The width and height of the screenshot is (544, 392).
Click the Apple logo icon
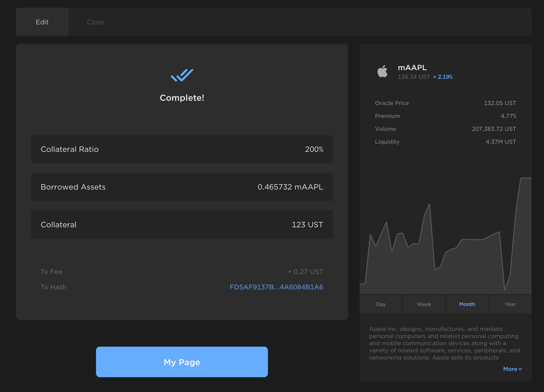tap(382, 71)
